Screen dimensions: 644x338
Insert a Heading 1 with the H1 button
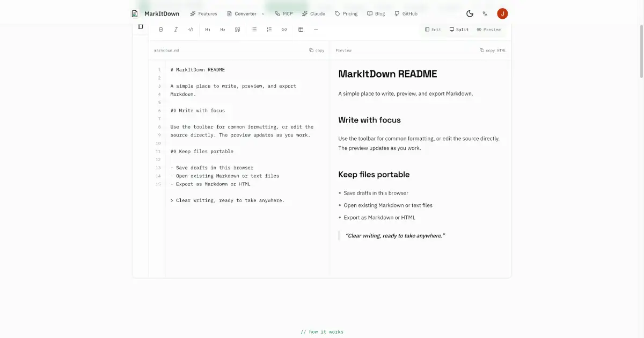[x=208, y=30]
